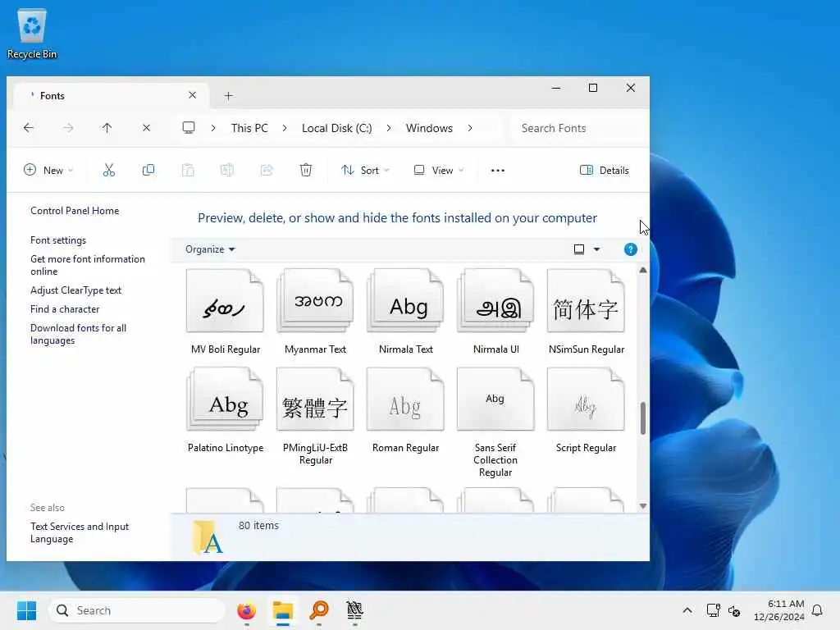The image size is (840, 630).
Task: Click the taskbar Search box
Action: tap(137, 610)
